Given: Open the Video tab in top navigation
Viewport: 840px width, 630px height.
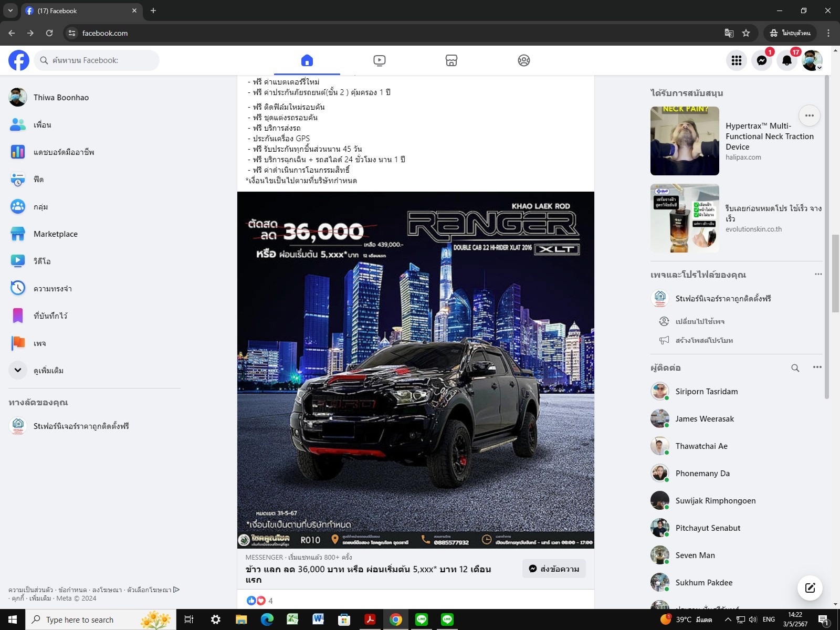Looking at the screenshot, I should pyautogui.click(x=379, y=60).
